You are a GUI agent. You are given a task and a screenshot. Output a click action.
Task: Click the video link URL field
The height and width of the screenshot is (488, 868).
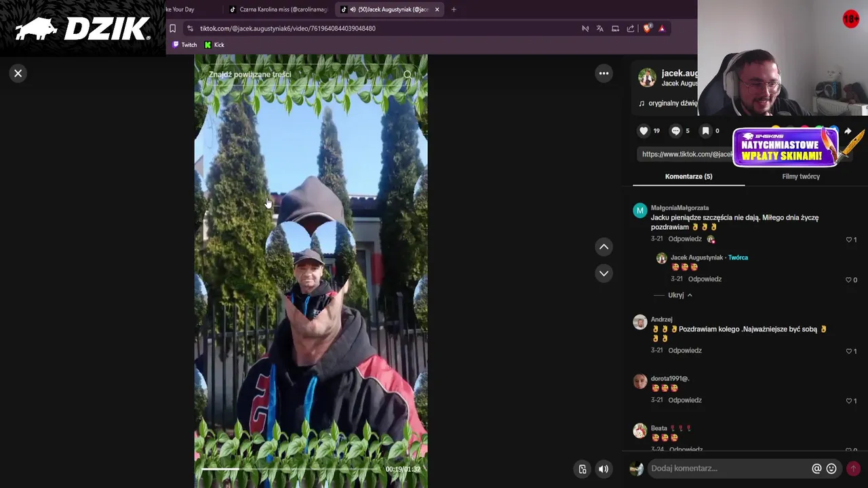click(x=686, y=154)
